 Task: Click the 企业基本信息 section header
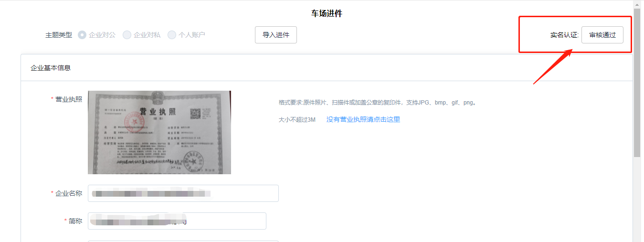tap(51, 68)
